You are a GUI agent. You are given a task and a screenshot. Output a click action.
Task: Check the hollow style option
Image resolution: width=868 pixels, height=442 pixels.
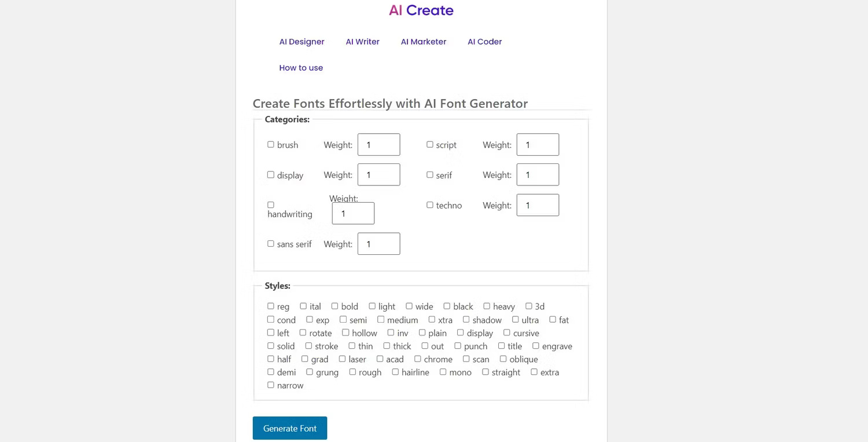347,333
